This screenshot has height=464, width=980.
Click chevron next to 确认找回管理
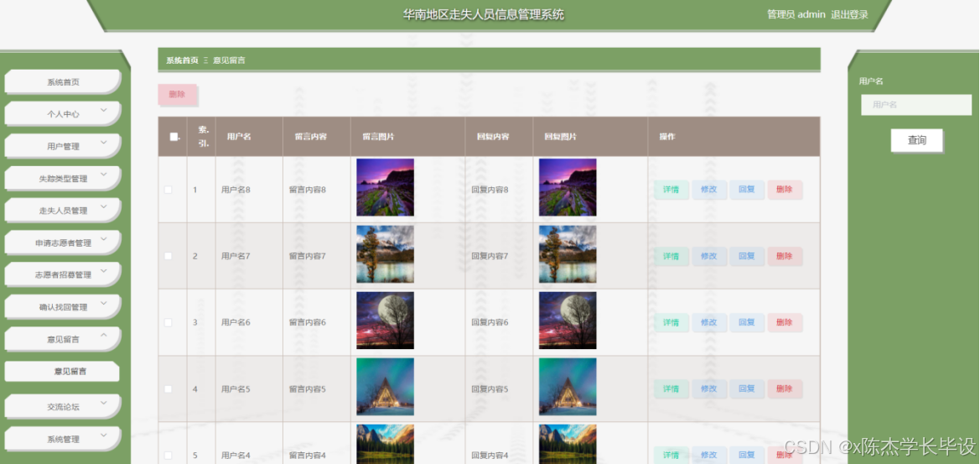point(104,303)
